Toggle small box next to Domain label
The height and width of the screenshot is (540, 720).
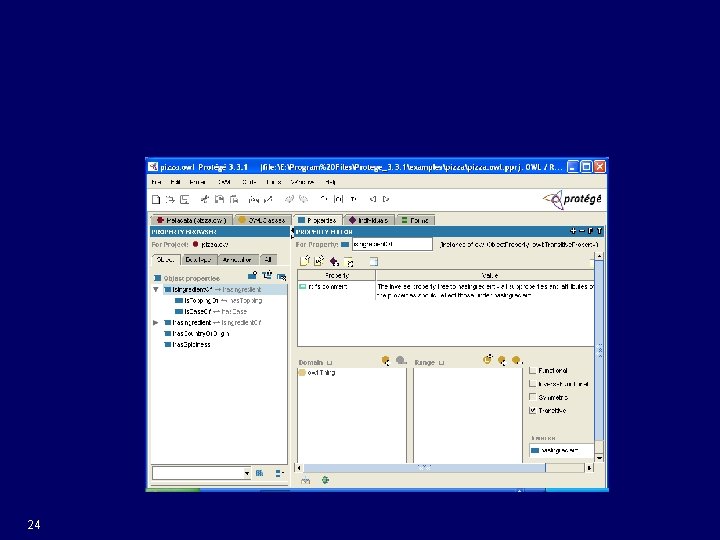pyautogui.click(x=329, y=363)
